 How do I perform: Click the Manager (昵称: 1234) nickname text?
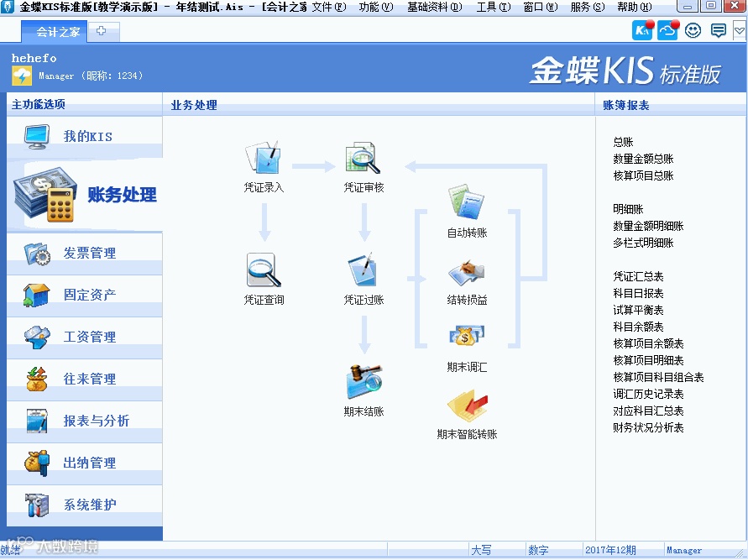click(x=91, y=76)
